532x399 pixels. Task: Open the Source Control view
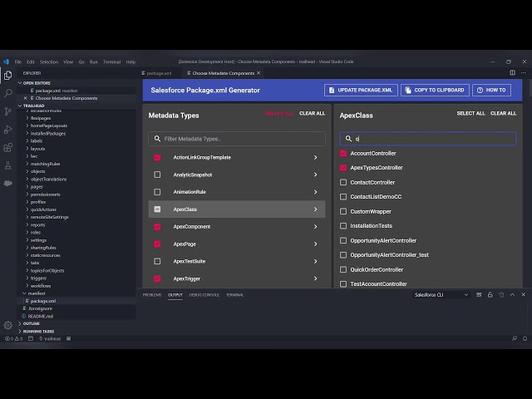pyautogui.click(x=7, y=111)
